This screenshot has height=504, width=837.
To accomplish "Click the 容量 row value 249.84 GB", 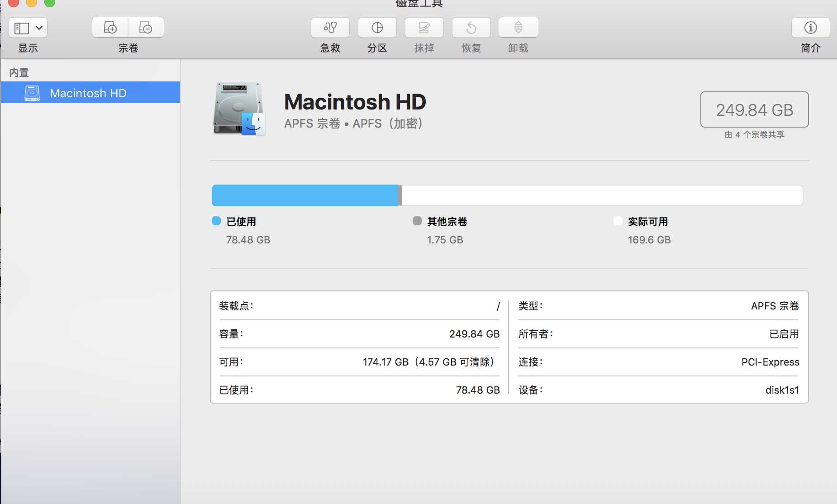I will point(475,334).
